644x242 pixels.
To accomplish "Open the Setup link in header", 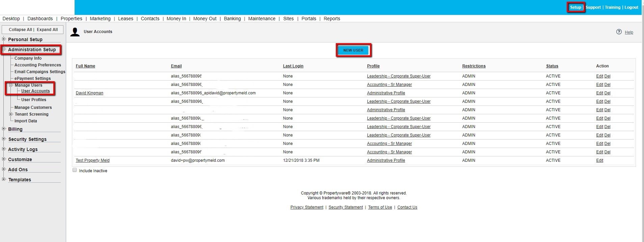I will [x=575, y=7].
